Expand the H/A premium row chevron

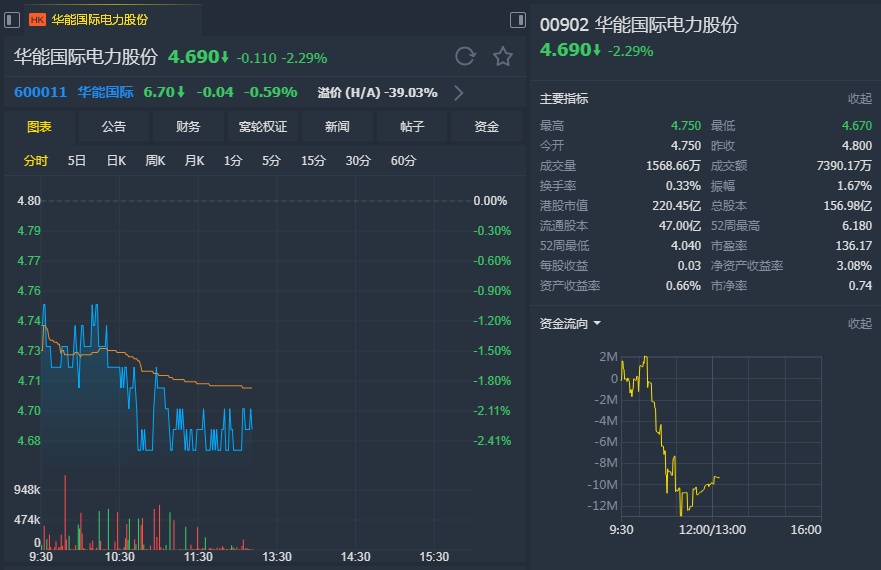click(458, 93)
